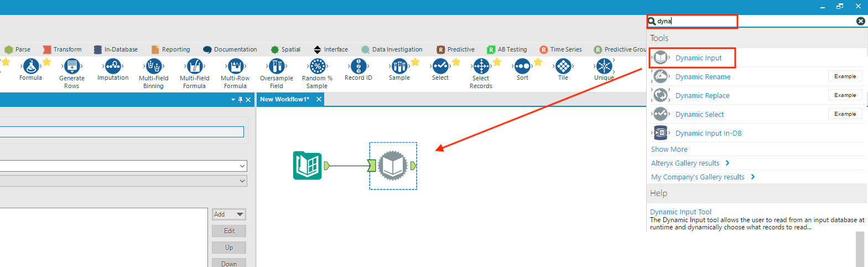Switch to the Reporting category
868x267 pixels.
170,49
